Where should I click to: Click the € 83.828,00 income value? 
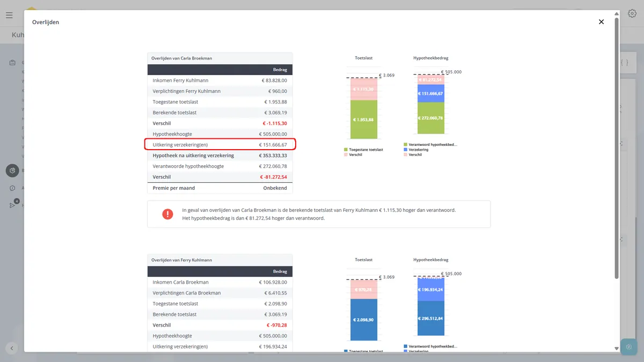click(274, 80)
